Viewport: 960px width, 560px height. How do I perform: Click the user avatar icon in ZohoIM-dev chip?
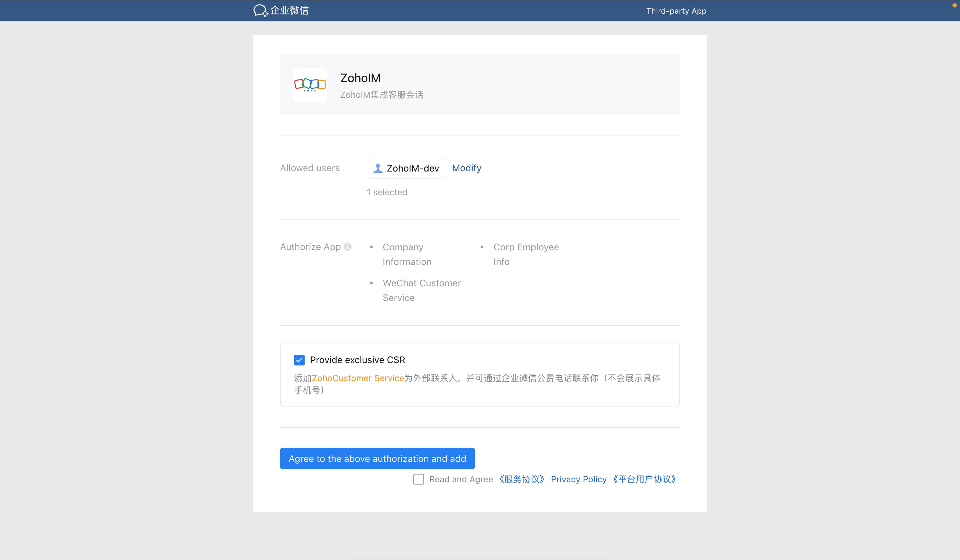(x=377, y=168)
